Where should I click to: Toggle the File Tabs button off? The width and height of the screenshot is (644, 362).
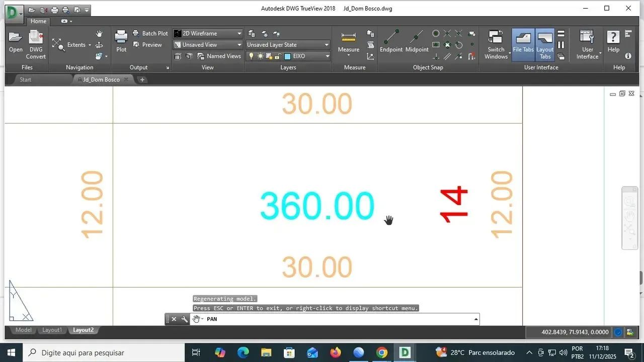pyautogui.click(x=523, y=44)
